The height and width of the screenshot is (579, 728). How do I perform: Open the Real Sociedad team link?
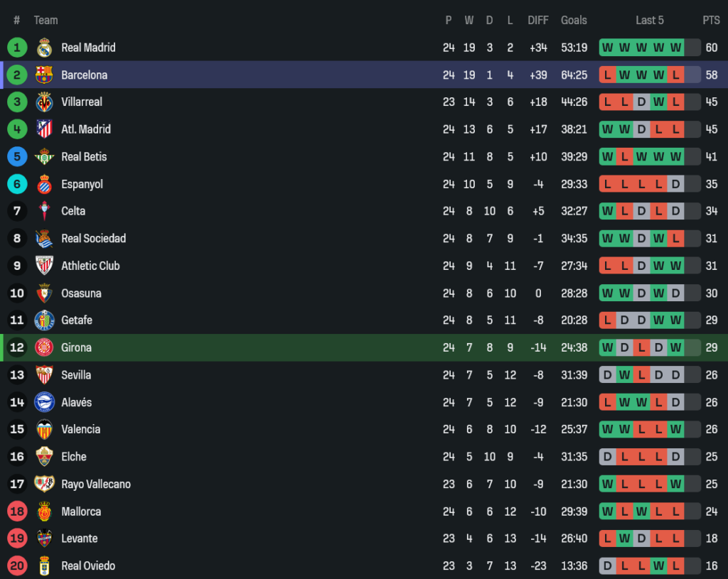point(93,239)
